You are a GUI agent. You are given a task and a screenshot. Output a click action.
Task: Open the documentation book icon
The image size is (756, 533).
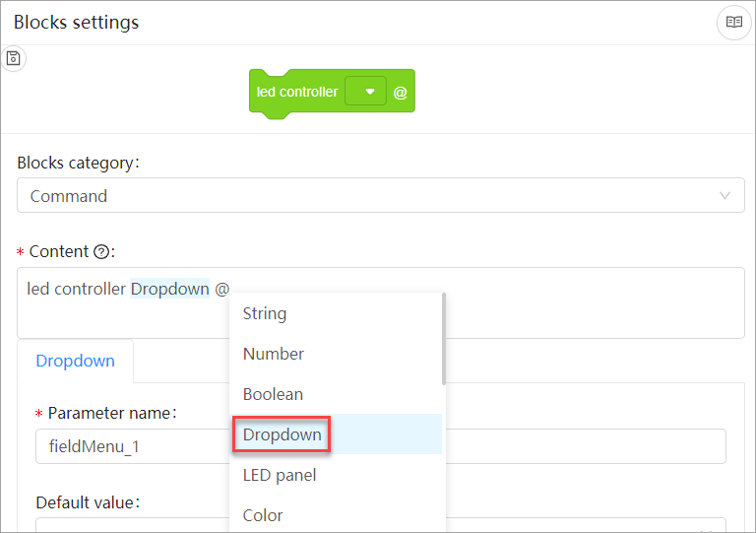pos(733,22)
